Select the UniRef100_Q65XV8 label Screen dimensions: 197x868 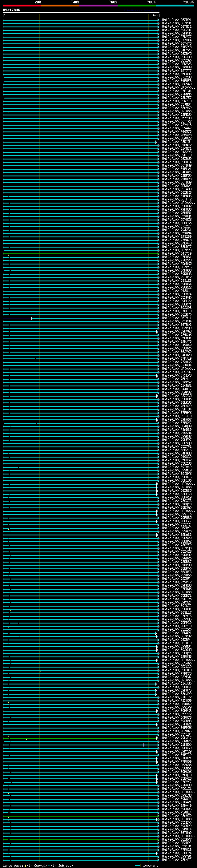click(x=176, y=135)
